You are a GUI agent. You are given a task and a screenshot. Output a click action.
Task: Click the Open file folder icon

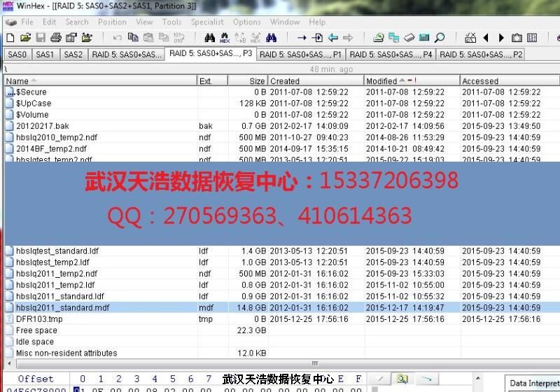point(25,38)
